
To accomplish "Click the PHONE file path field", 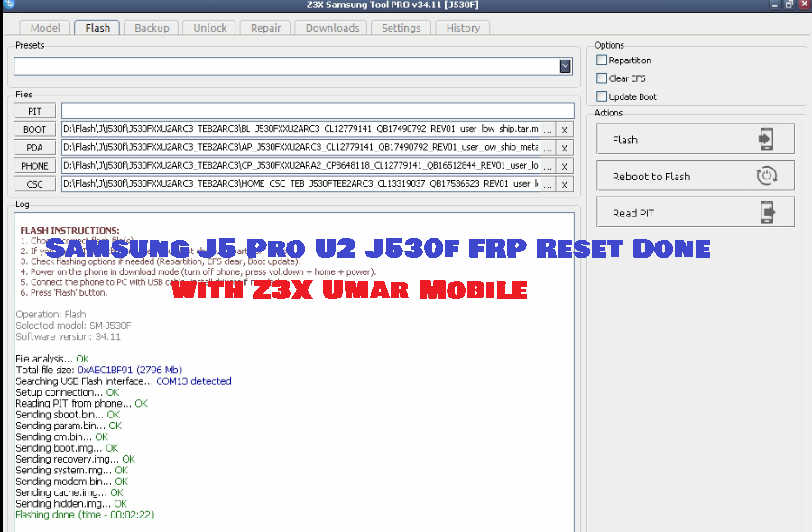I will point(300,166).
